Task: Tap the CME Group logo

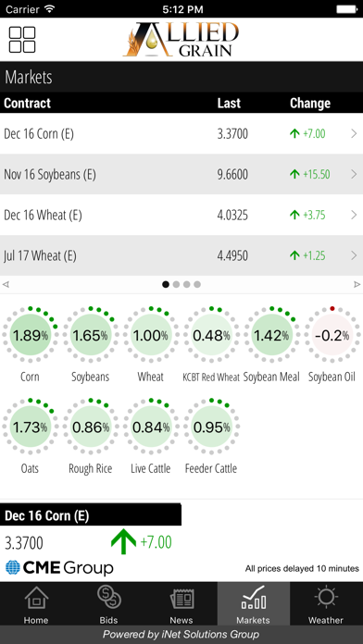Action: 59,567
